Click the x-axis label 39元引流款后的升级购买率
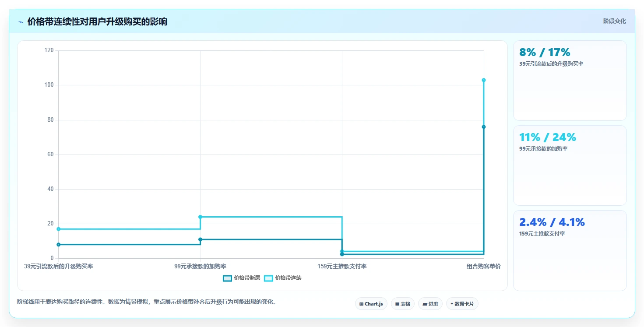644x327 pixels. pyautogui.click(x=58, y=266)
